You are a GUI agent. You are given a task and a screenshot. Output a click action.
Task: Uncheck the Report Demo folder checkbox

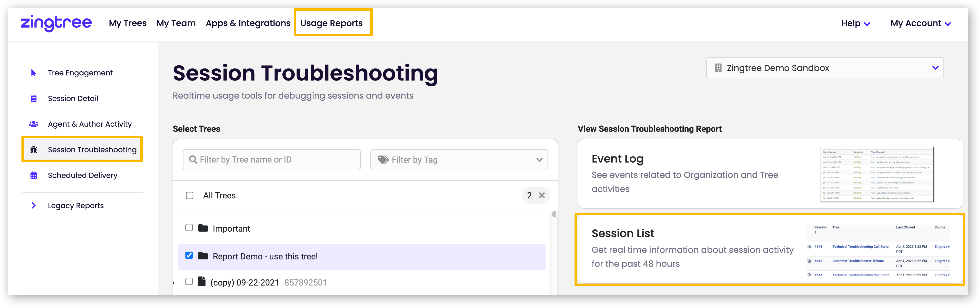(x=189, y=255)
